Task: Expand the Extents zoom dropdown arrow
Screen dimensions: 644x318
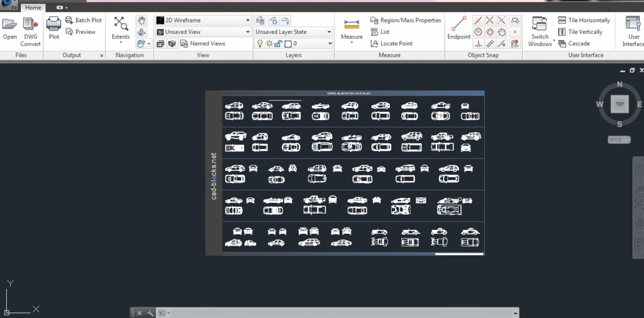Action: click(x=121, y=42)
